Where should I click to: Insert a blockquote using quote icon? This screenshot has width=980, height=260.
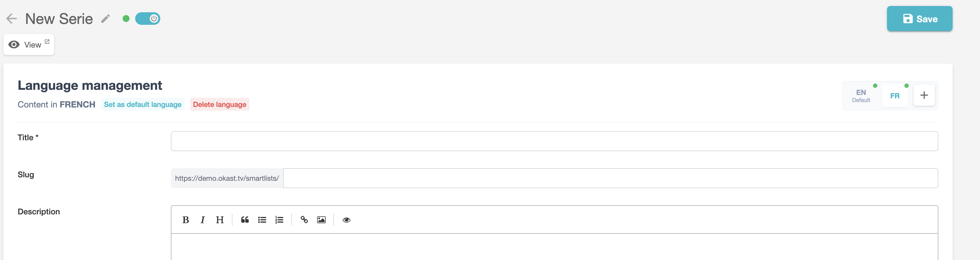click(245, 220)
